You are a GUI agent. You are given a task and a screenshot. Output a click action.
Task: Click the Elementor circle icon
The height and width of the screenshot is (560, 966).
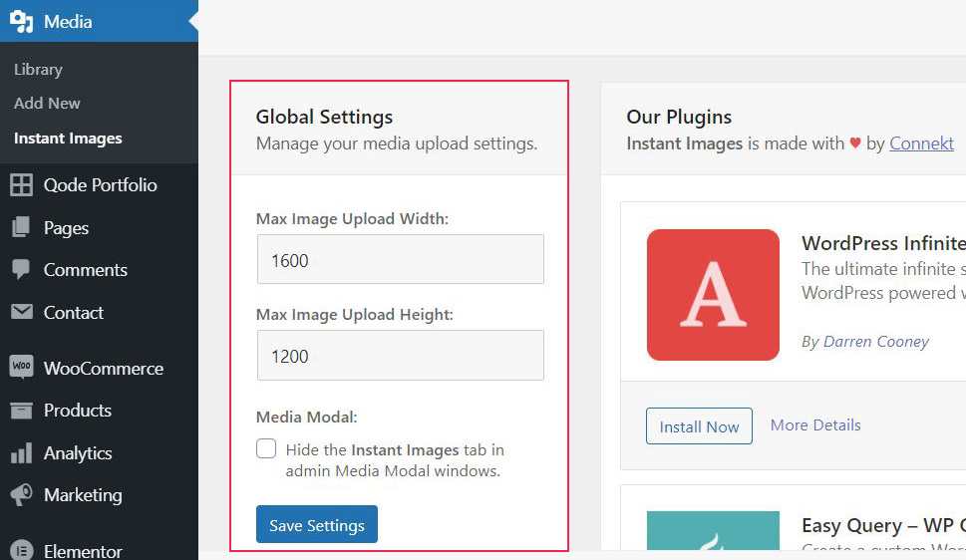tap(22, 550)
